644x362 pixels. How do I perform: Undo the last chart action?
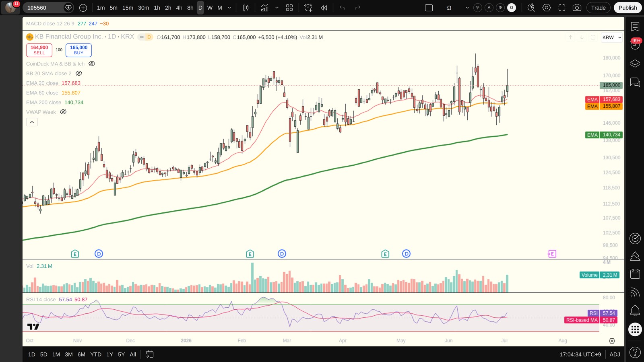click(x=342, y=8)
